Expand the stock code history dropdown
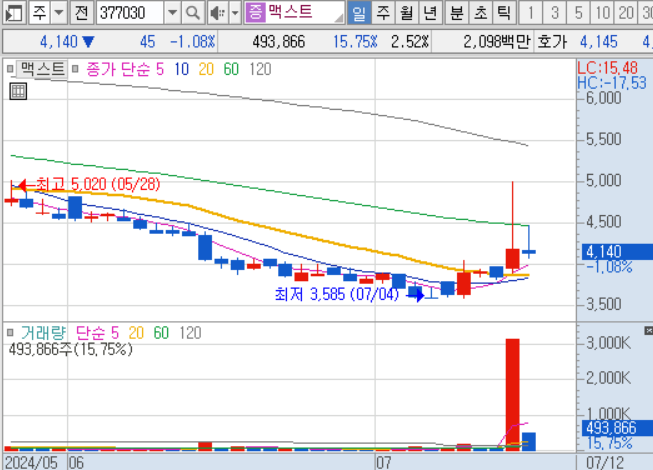This screenshot has height=470, width=653. pyautogui.click(x=172, y=12)
